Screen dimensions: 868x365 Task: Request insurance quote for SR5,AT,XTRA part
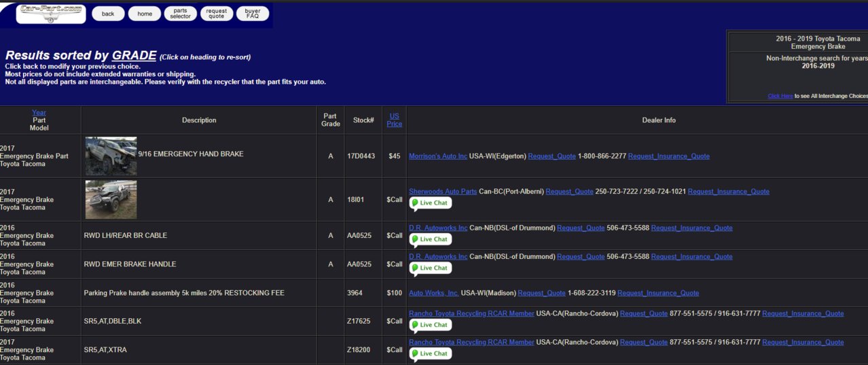pos(803,343)
